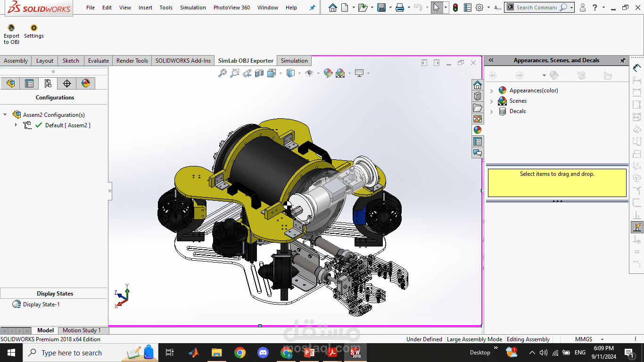
Task: Collapse the Assem2 Configuration(s) node
Action: point(5,115)
